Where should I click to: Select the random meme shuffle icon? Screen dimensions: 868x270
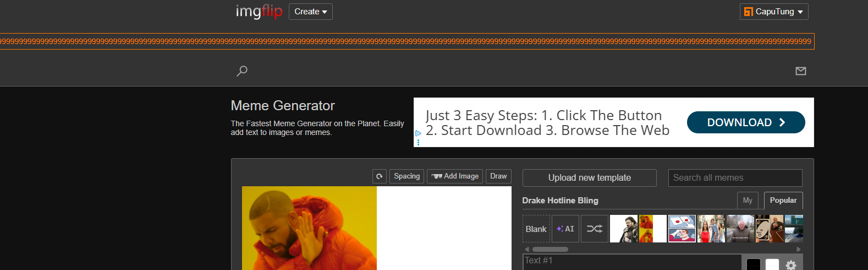[594, 229]
